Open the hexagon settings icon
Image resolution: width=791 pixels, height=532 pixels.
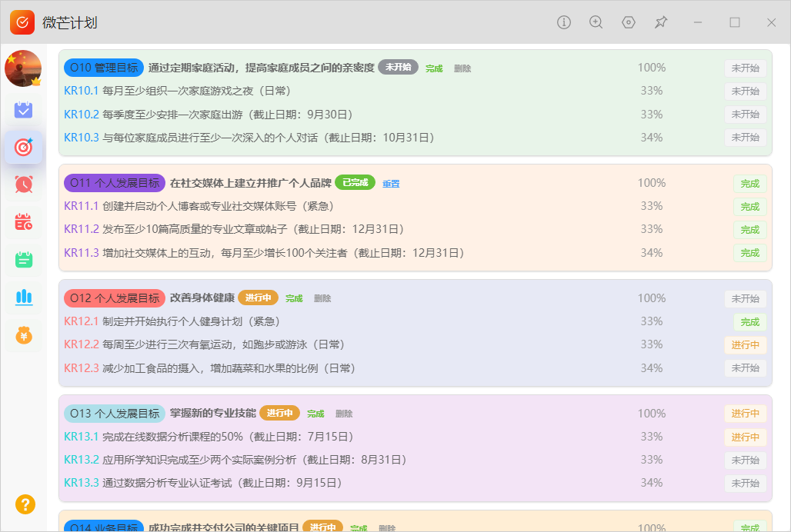pyautogui.click(x=628, y=22)
